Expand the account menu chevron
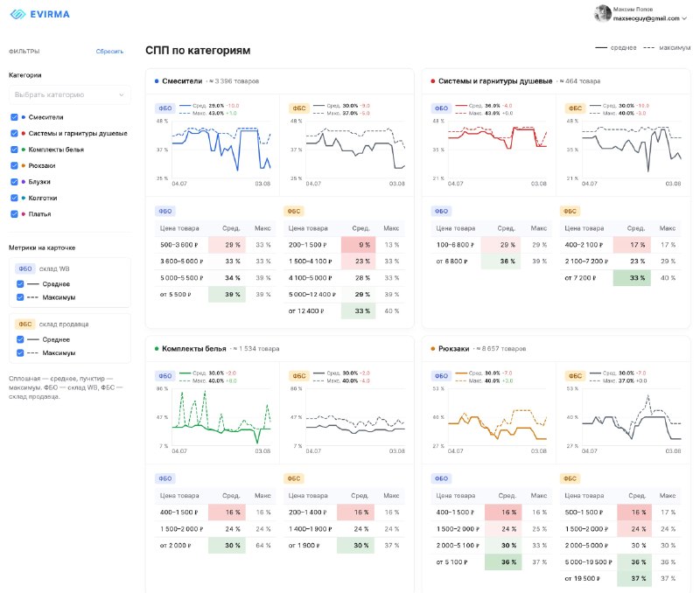 [x=685, y=18]
